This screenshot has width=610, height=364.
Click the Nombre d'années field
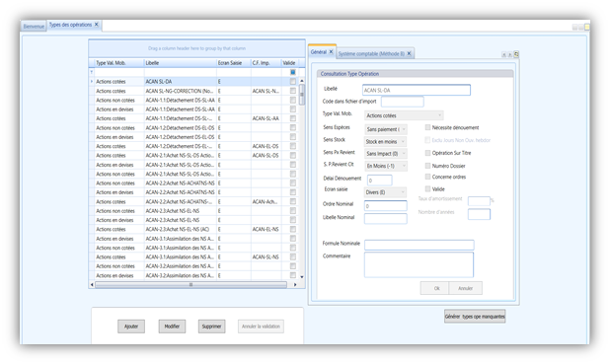coord(479,214)
